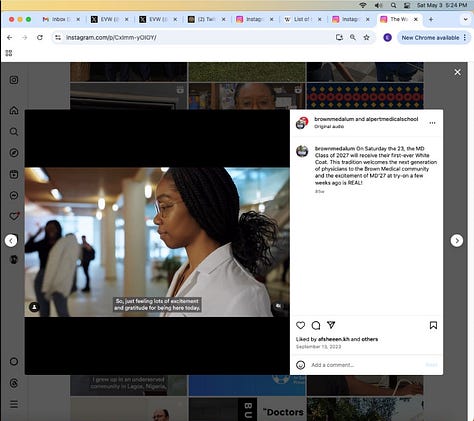474x421 pixels.
Task: Click the Add a comment field
Action: (x=367, y=365)
